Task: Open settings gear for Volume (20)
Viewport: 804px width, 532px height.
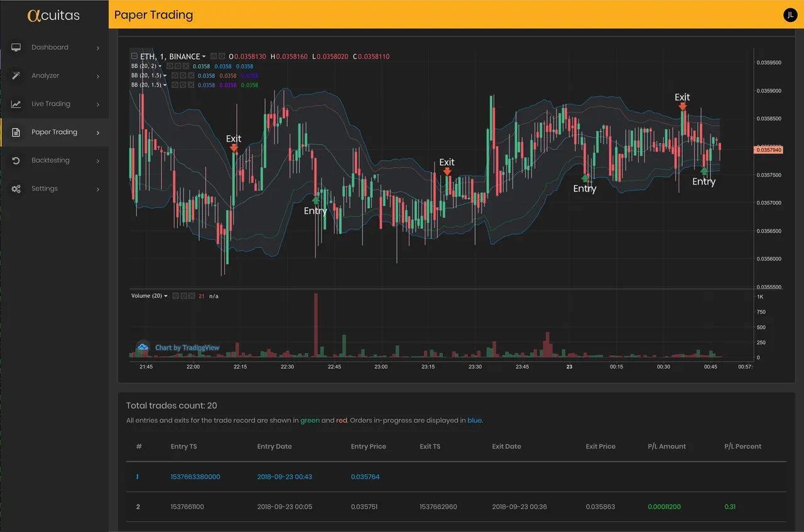Action: coord(183,296)
